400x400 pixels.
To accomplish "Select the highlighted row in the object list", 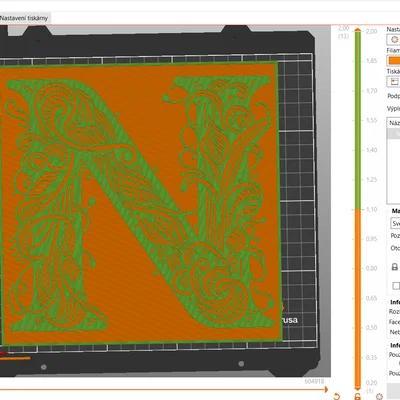I will click(394, 134).
